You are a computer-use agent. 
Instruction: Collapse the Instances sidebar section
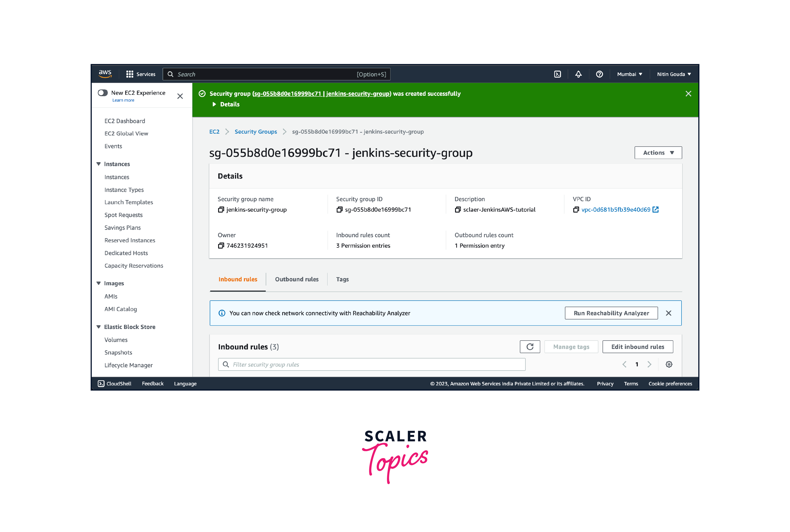click(x=98, y=164)
